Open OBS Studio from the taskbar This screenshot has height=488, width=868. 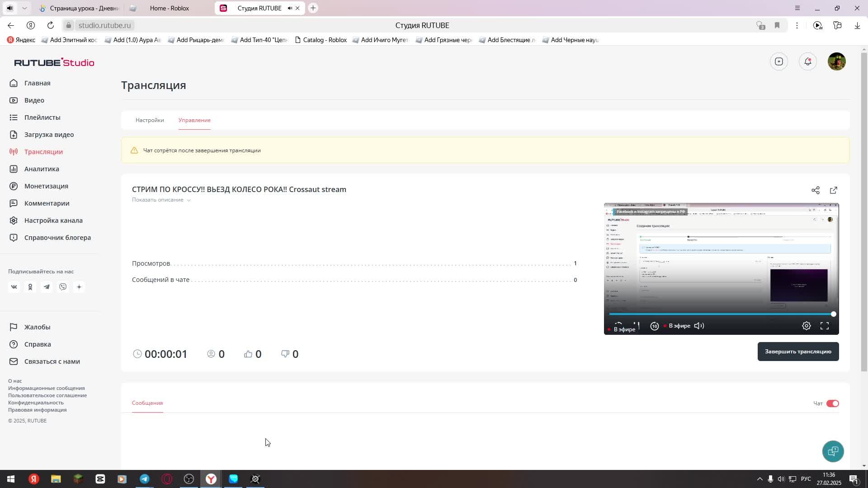click(189, 479)
